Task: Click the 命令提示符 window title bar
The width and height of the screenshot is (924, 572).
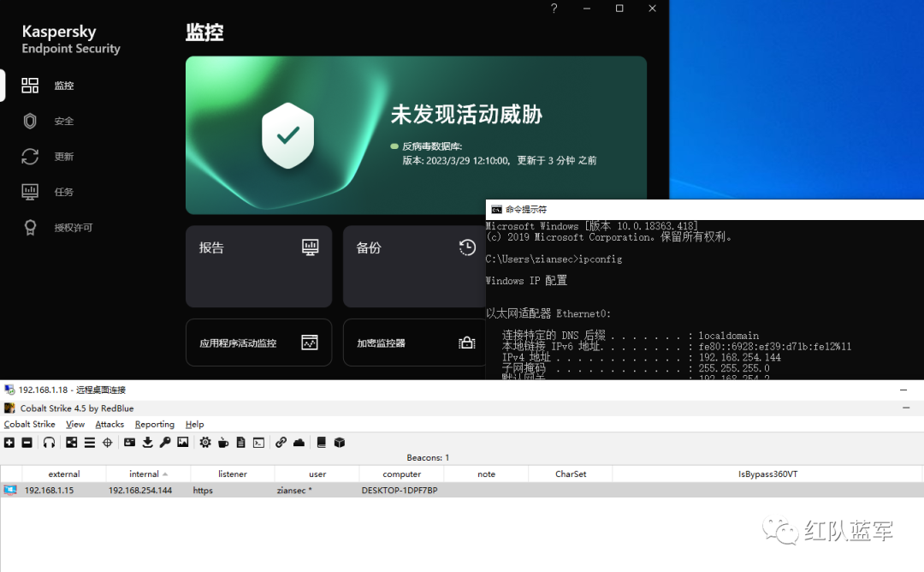Action: (705, 209)
